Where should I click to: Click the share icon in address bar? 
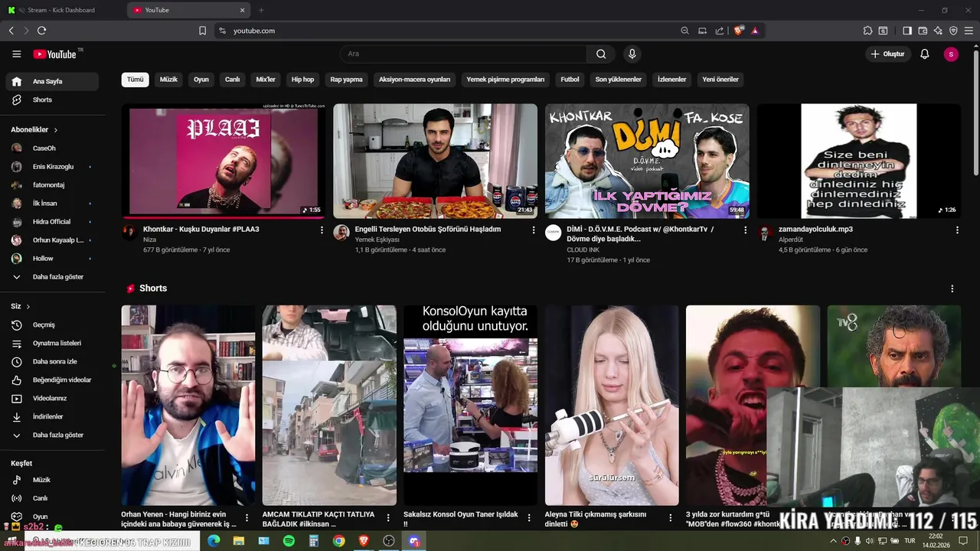(x=720, y=31)
